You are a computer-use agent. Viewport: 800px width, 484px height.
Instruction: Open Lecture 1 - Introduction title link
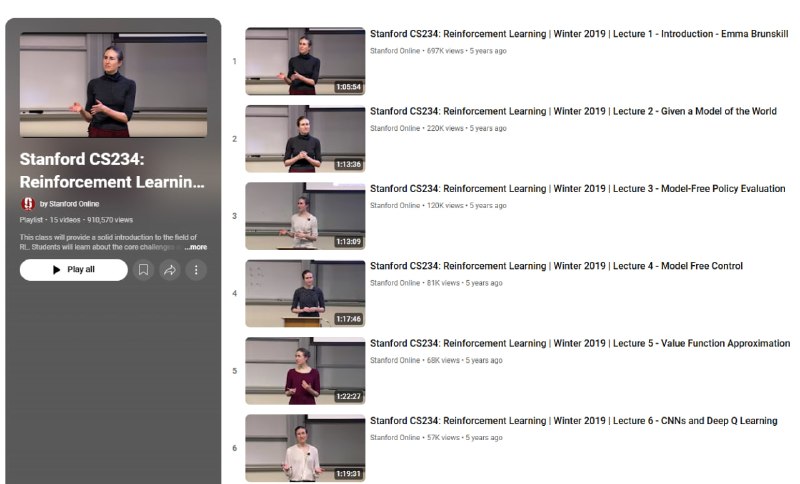pyautogui.click(x=579, y=34)
